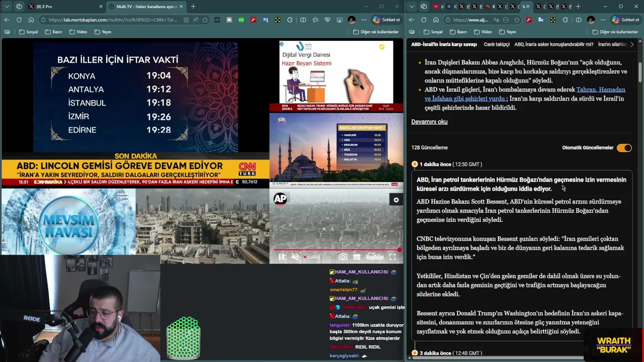This screenshot has width=644, height=362.
Task: Open three-dot menu in right browser
Action: pos(603,20)
